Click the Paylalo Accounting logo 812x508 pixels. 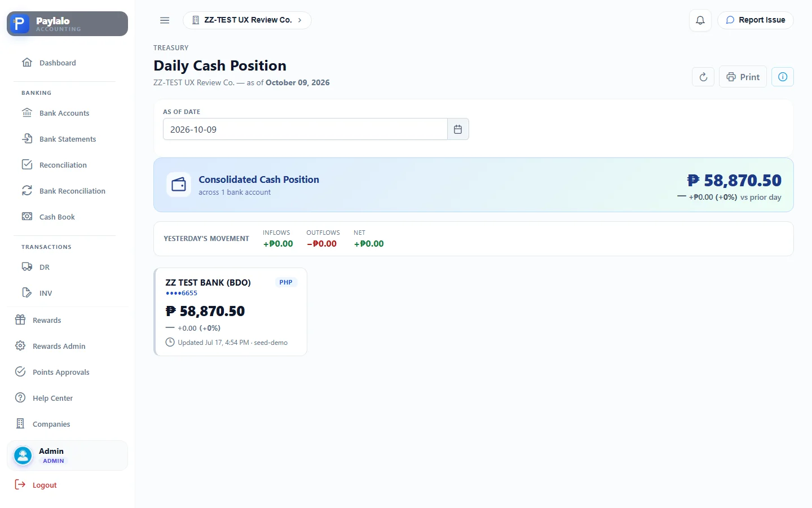(67, 24)
